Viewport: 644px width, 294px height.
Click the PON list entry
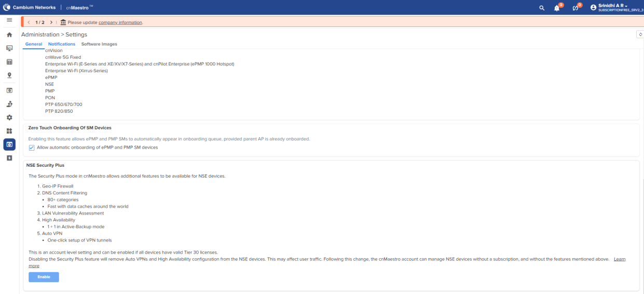pyautogui.click(x=50, y=98)
